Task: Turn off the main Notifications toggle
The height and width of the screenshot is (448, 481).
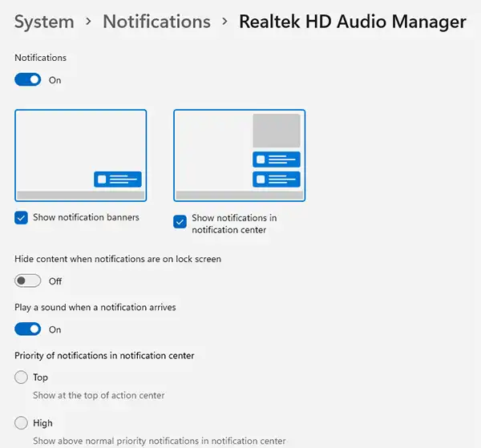Action: click(x=28, y=80)
